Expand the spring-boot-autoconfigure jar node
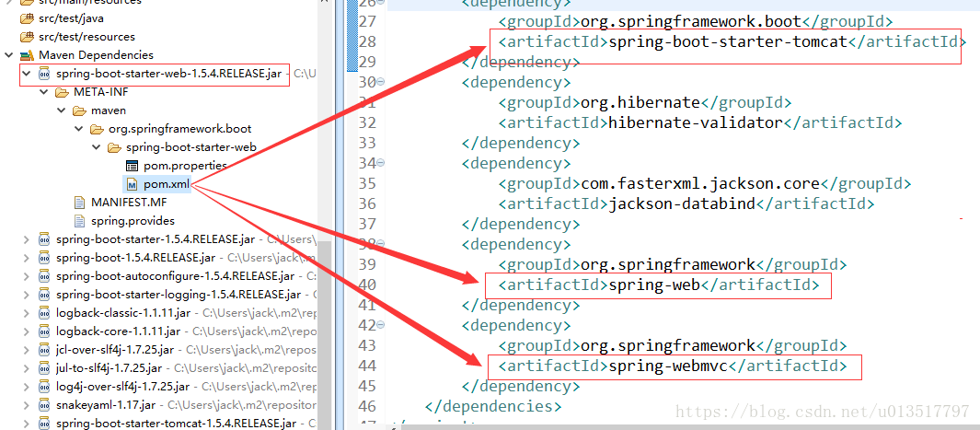980x430 pixels. 27,276
